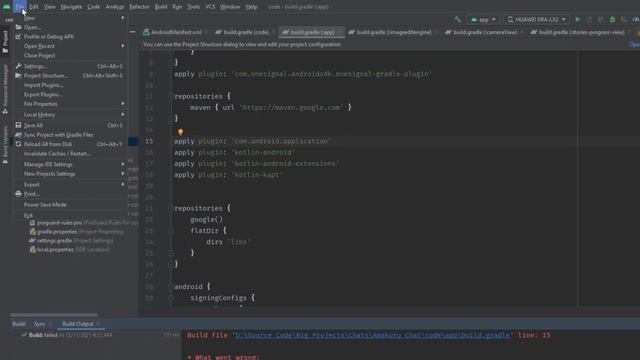This screenshot has width=640, height=360.
Task: Collapse the maven repositories block at line 11
Action: [171, 96]
